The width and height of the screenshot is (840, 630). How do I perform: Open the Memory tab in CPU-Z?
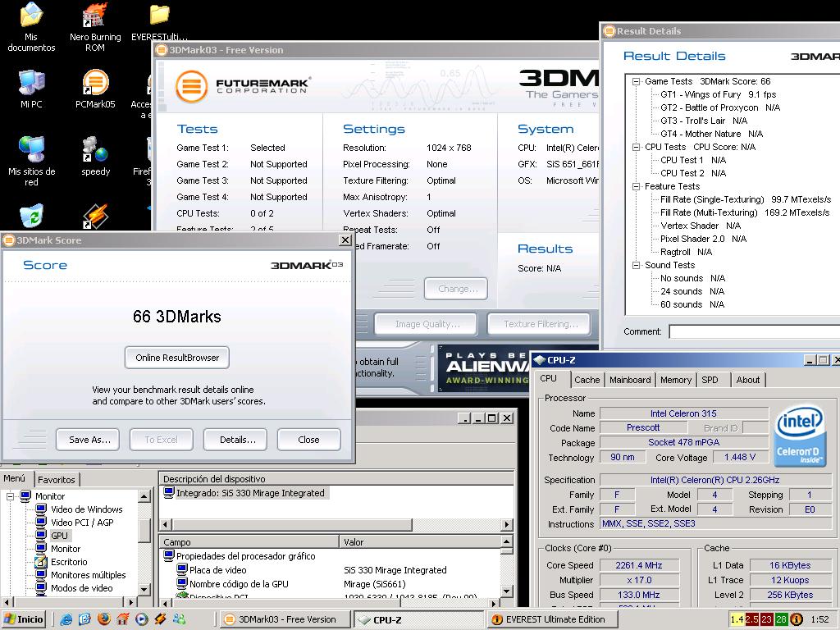point(676,380)
